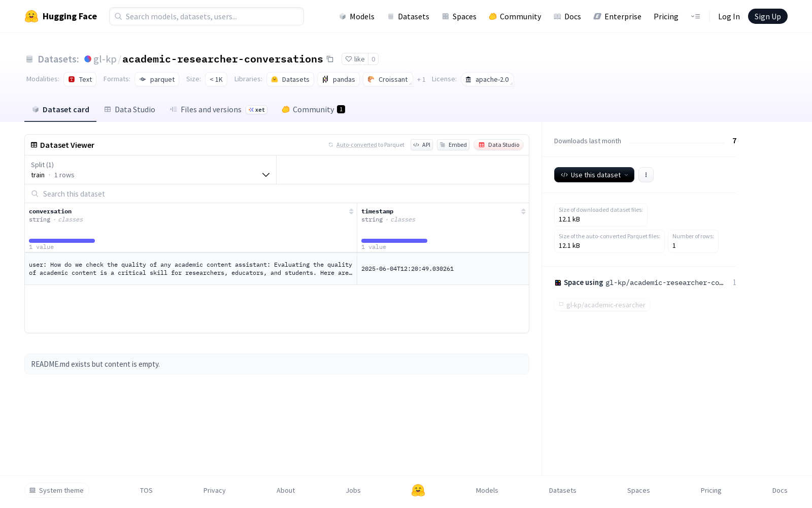Image resolution: width=812 pixels, height=508 pixels.
Task: Click the heart like button
Action: click(x=355, y=59)
